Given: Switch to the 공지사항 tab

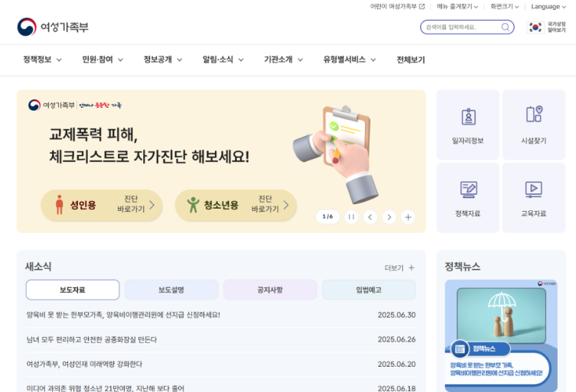Looking at the screenshot, I should [270, 290].
